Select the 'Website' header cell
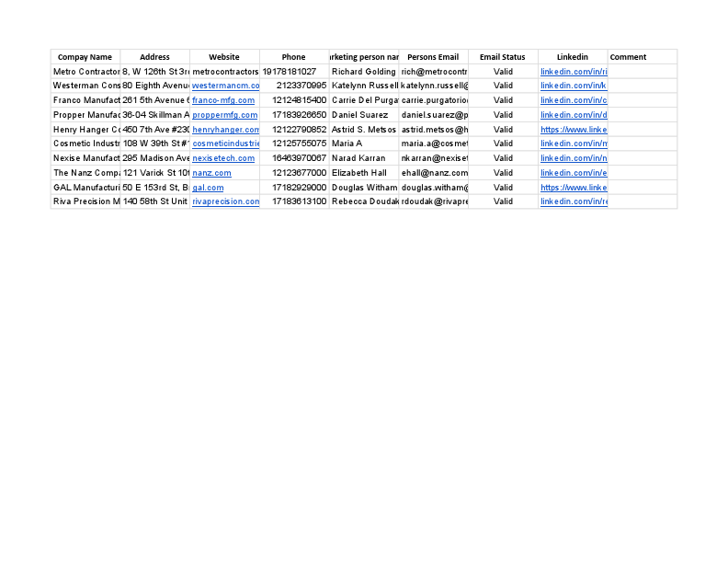The image size is (728, 563). pyautogui.click(x=224, y=57)
